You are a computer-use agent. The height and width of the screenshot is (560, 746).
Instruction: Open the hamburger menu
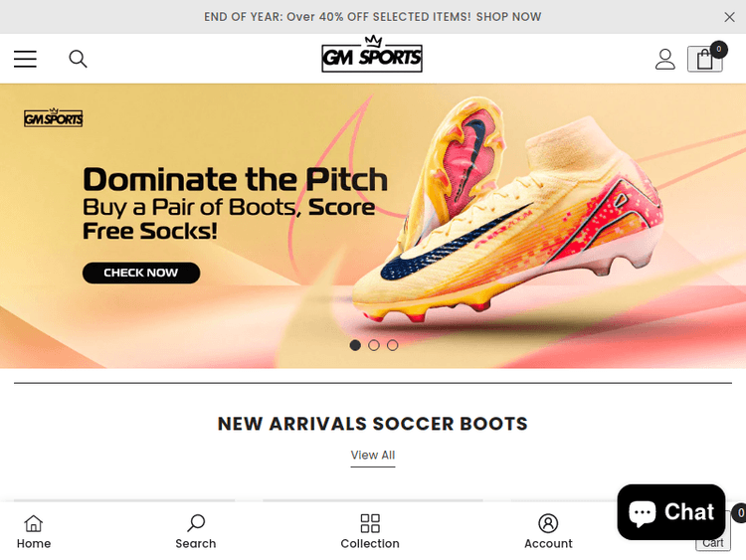25,60
